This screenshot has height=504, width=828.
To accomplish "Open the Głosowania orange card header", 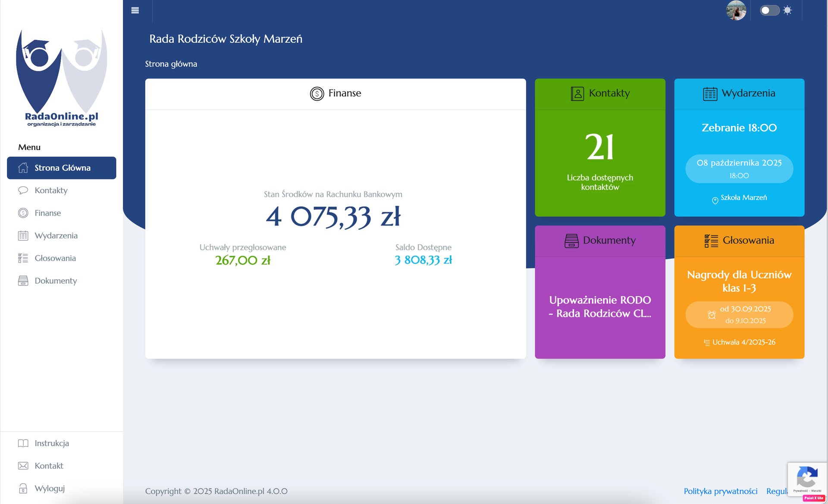I will (x=739, y=241).
